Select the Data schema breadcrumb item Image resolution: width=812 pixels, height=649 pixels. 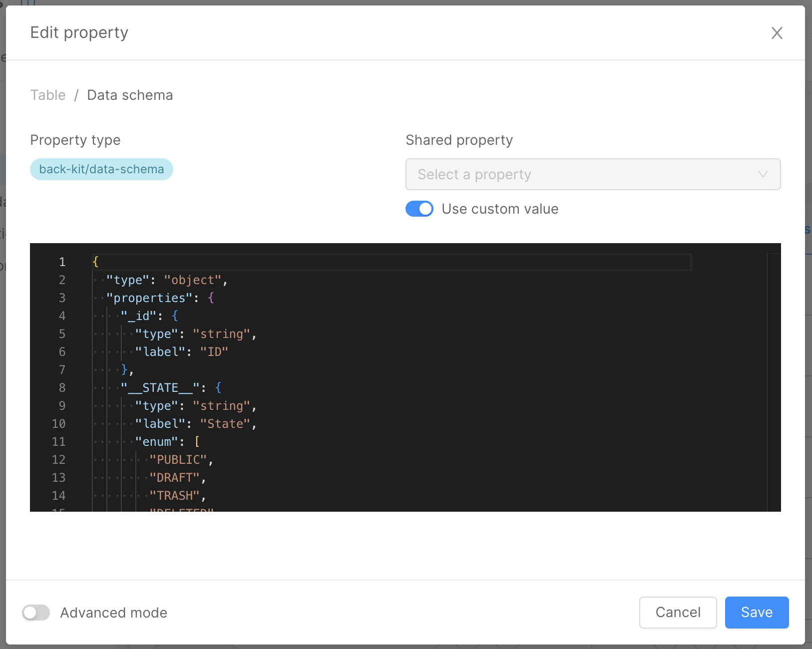click(129, 95)
